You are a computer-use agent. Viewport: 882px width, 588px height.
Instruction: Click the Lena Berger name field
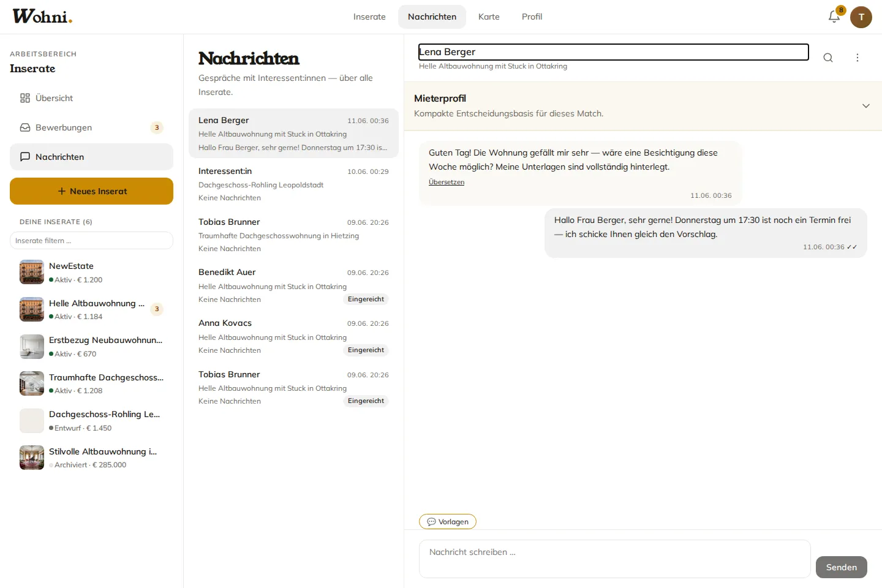coord(613,52)
